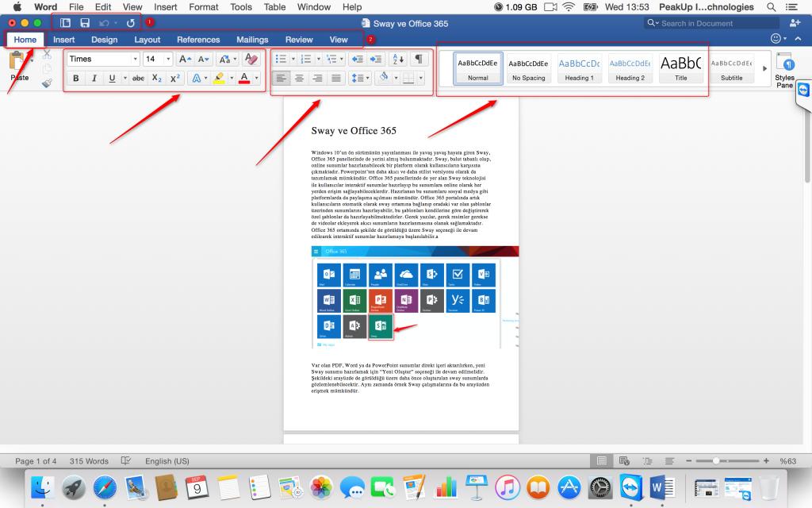The image size is (812, 508).
Task: Apply superscript formatting
Action: [x=175, y=79]
